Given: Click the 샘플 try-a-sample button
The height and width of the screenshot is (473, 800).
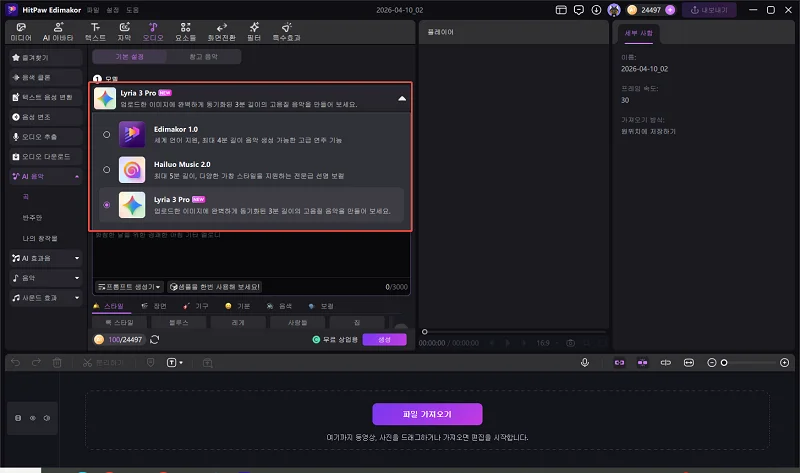Looking at the screenshot, I should click(x=215, y=287).
